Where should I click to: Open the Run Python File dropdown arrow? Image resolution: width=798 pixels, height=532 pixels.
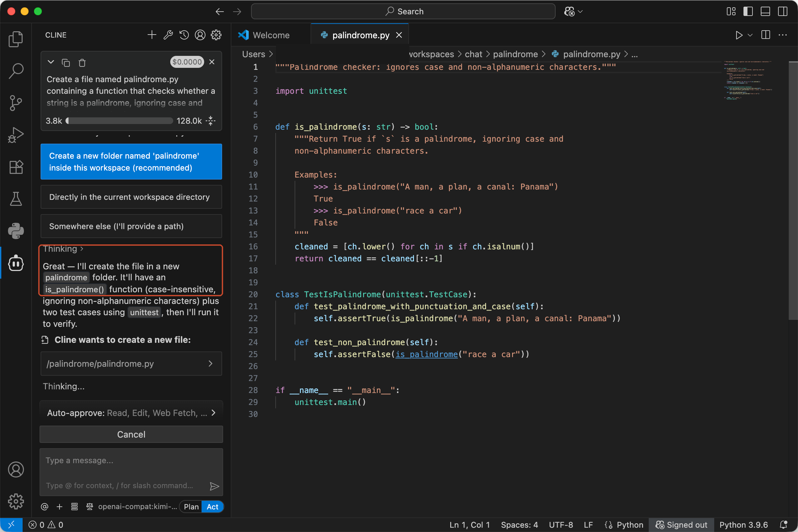click(x=750, y=35)
